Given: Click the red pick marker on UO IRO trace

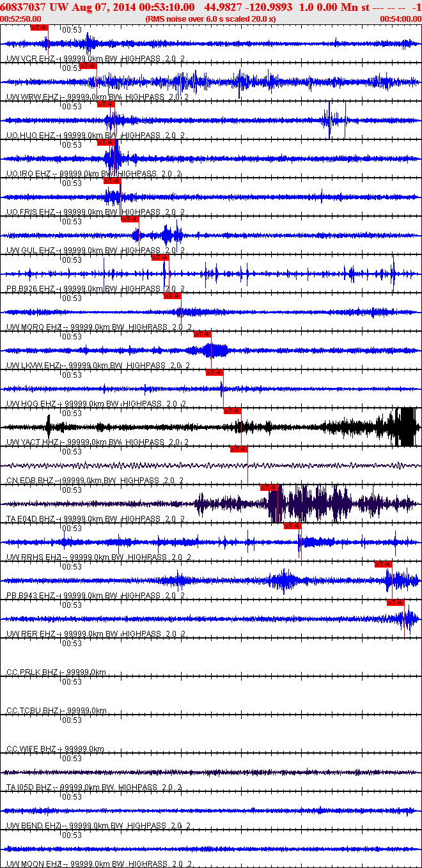Looking at the screenshot, I should click(x=106, y=143).
